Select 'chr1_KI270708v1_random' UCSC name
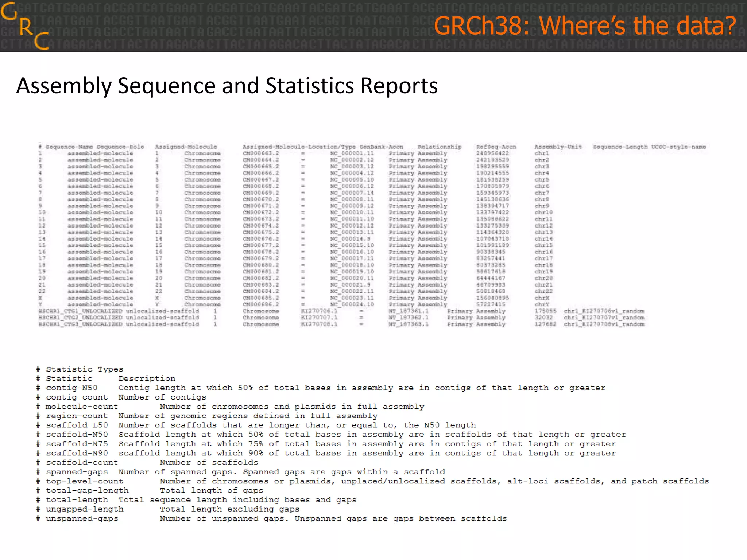 pos(604,324)
